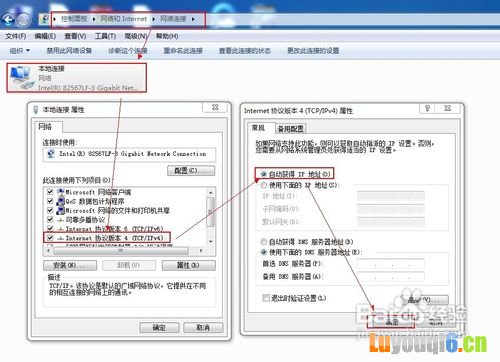Click 查看此连接的状态 in the toolbar

click(245, 51)
